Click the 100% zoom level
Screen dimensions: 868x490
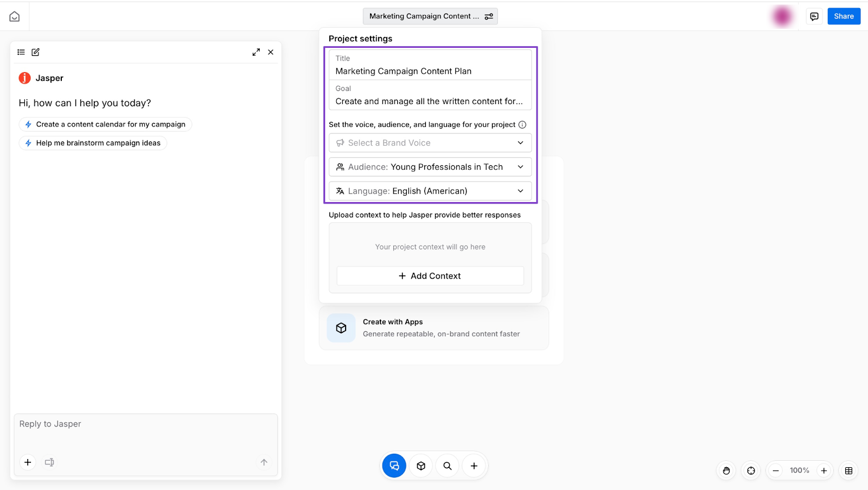click(800, 470)
